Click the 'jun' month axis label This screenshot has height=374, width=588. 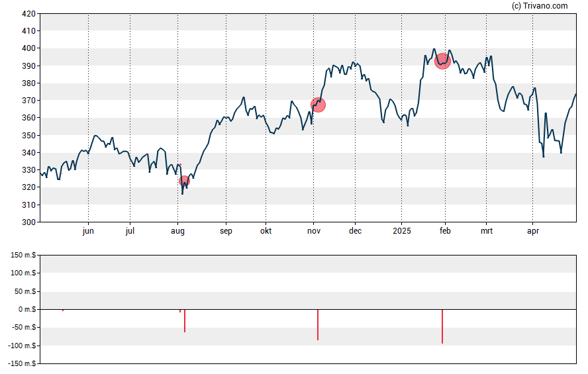coord(88,231)
